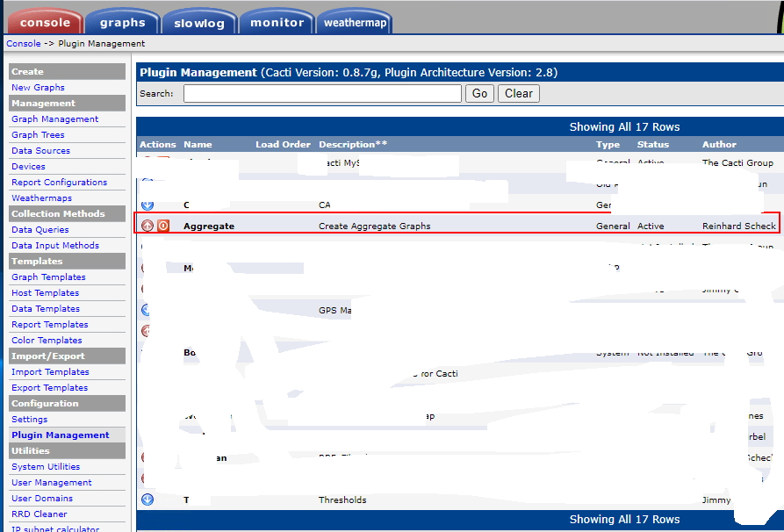Click the blue install icon in Thresholds row

(147, 500)
